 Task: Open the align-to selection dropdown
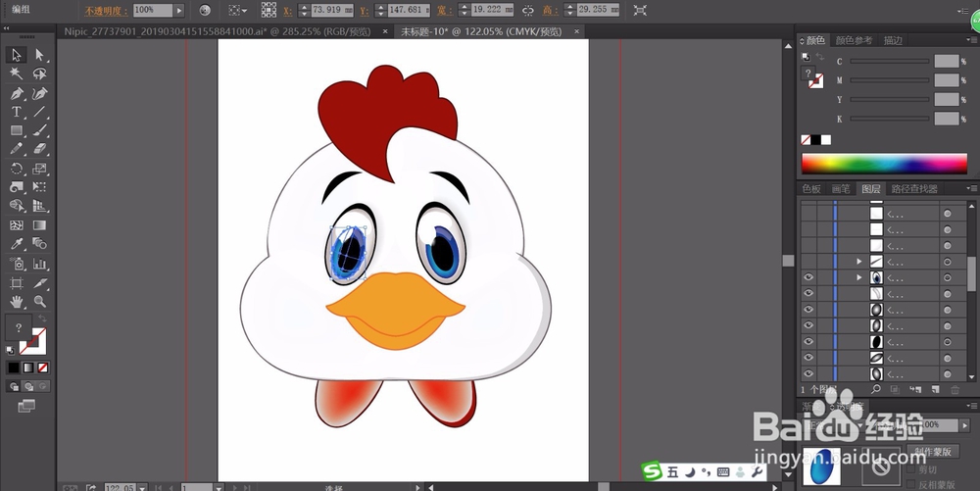pyautogui.click(x=238, y=10)
